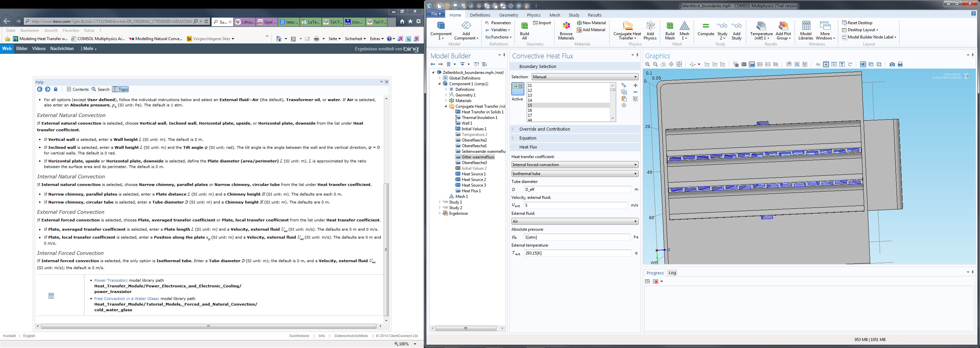Open the Isothermal tube dropdown

click(575, 174)
